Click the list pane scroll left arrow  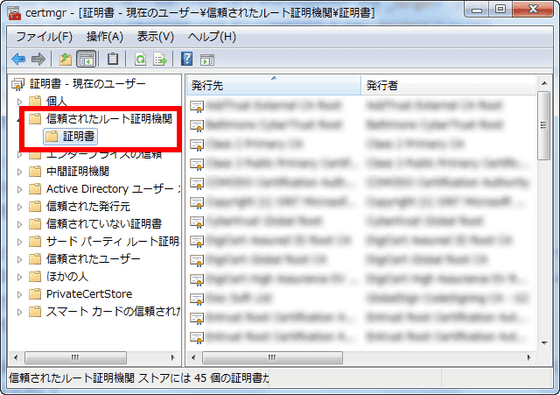click(194, 358)
